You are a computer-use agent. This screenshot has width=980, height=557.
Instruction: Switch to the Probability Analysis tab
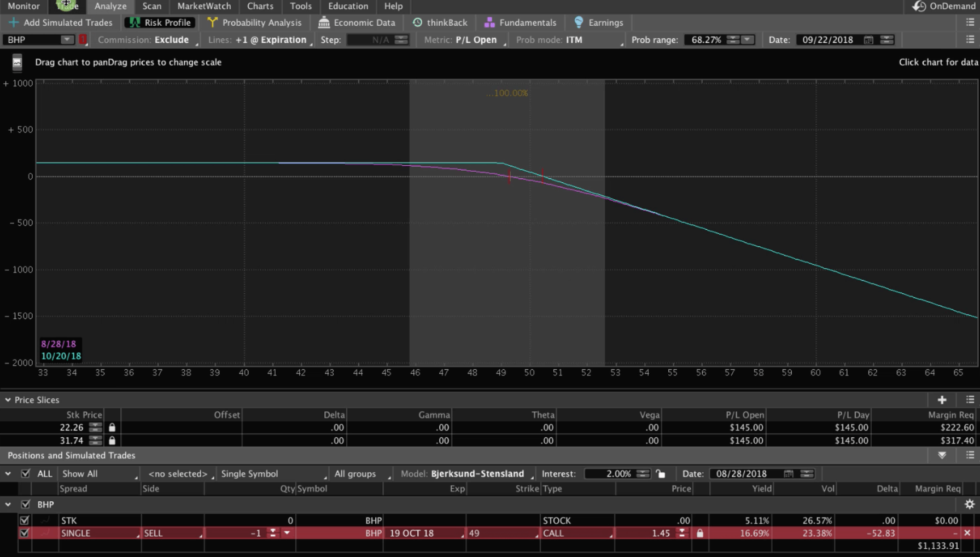point(254,22)
